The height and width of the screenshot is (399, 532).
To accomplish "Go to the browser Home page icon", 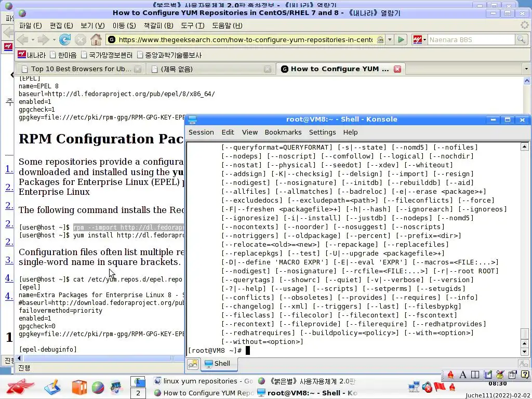I will click(96, 39).
